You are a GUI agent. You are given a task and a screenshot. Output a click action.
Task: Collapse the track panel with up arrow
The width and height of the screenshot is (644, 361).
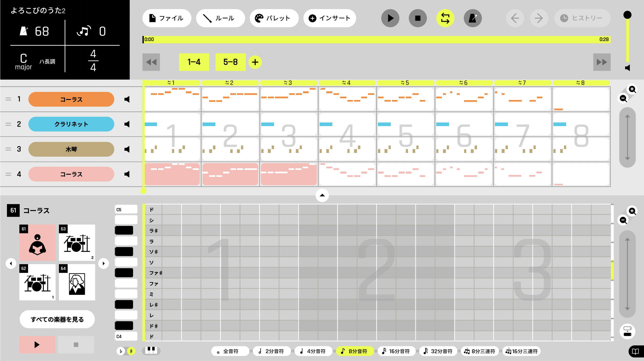(x=322, y=195)
